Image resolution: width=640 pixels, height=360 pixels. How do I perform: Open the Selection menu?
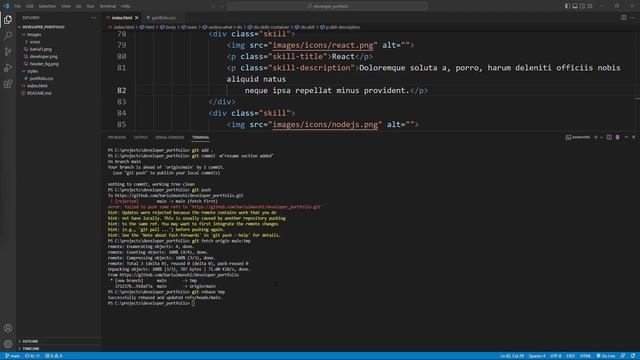coord(47,6)
